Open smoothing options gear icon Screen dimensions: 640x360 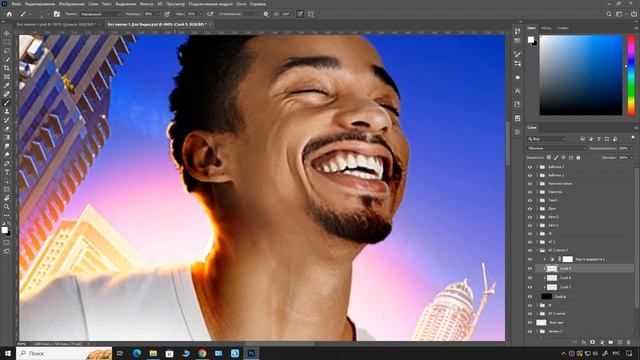[266, 14]
